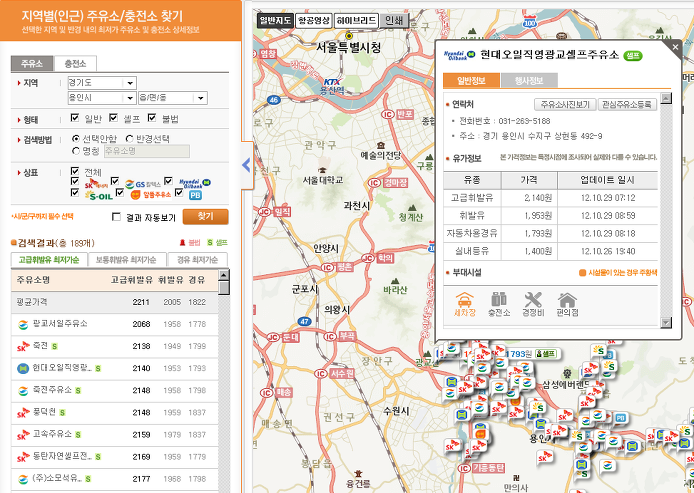Select the 명칭 radio button
Screen dimensions: 694x493
[76, 151]
